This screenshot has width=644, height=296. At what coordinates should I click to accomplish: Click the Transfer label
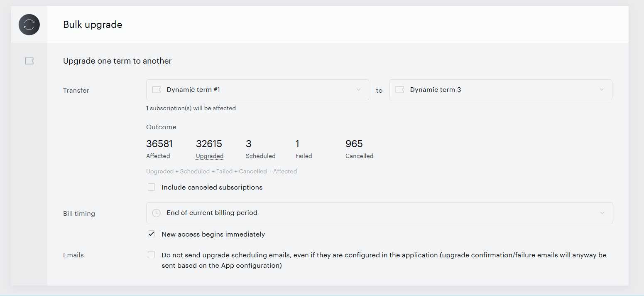coord(76,91)
